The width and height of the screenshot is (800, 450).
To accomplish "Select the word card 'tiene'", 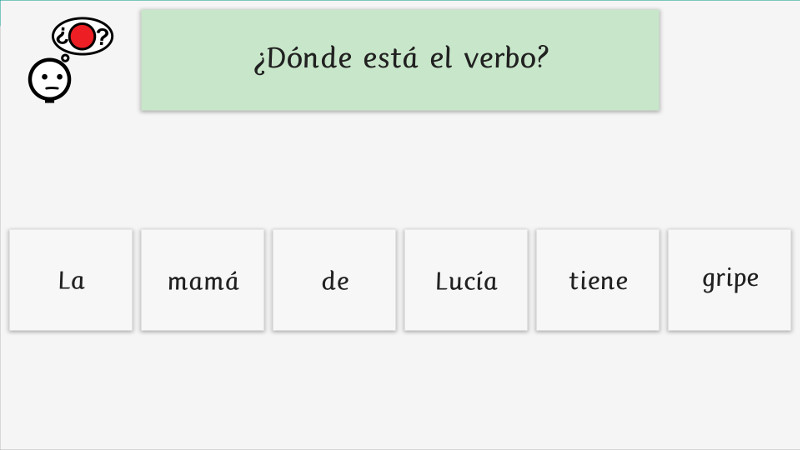I will (x=597, y=280).
